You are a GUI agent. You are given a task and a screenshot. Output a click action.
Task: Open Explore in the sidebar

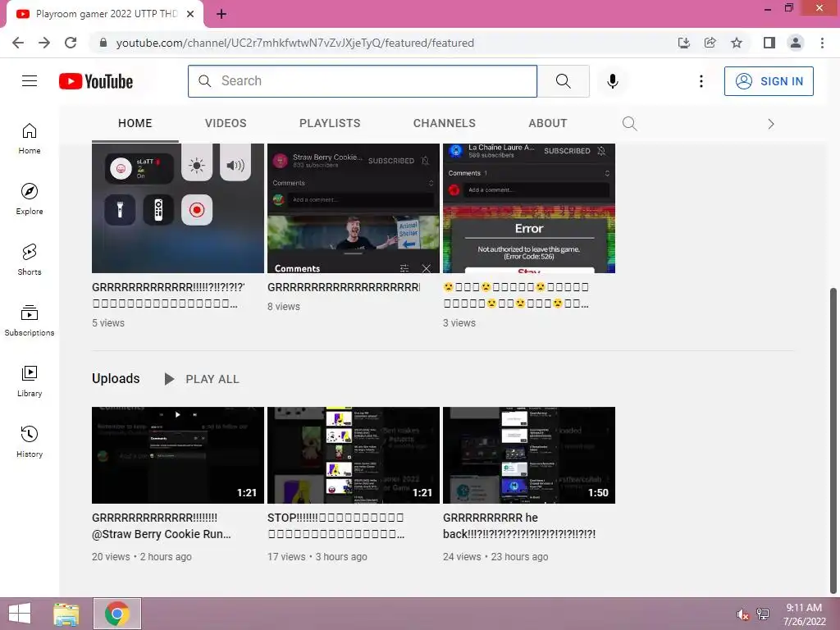pos(30,199)
